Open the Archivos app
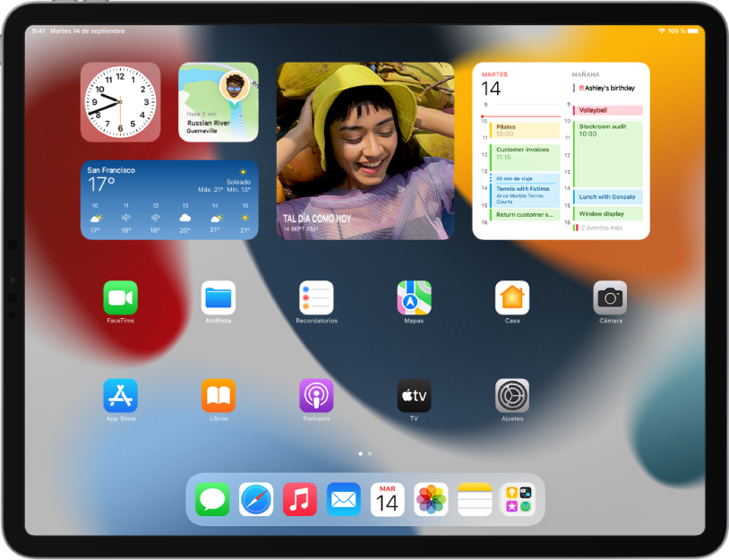Viewport: 729px width, 560px height. (x=219, y=298)
